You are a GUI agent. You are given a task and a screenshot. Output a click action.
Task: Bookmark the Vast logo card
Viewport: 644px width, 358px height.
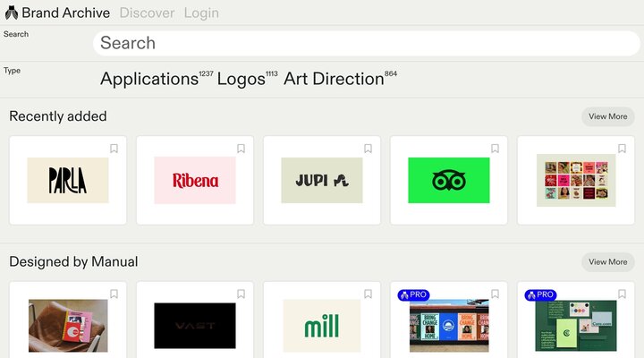(x=241, y=294)
